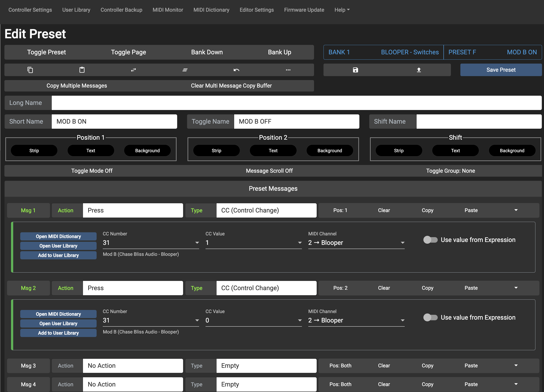Switch Toggle Mode Off setting
This screenshot has width=544, height=392.
(x=92, y=171)
